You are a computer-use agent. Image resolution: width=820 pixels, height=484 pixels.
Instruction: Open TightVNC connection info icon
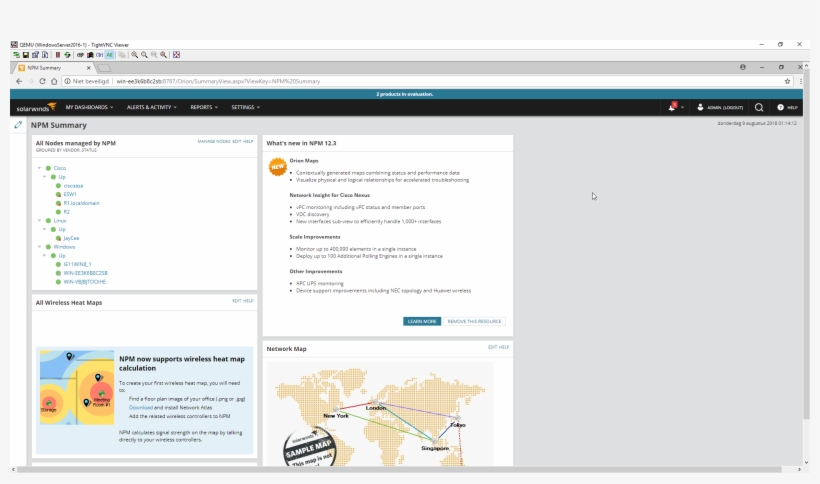pyautogui.click(x=45, y=55)
